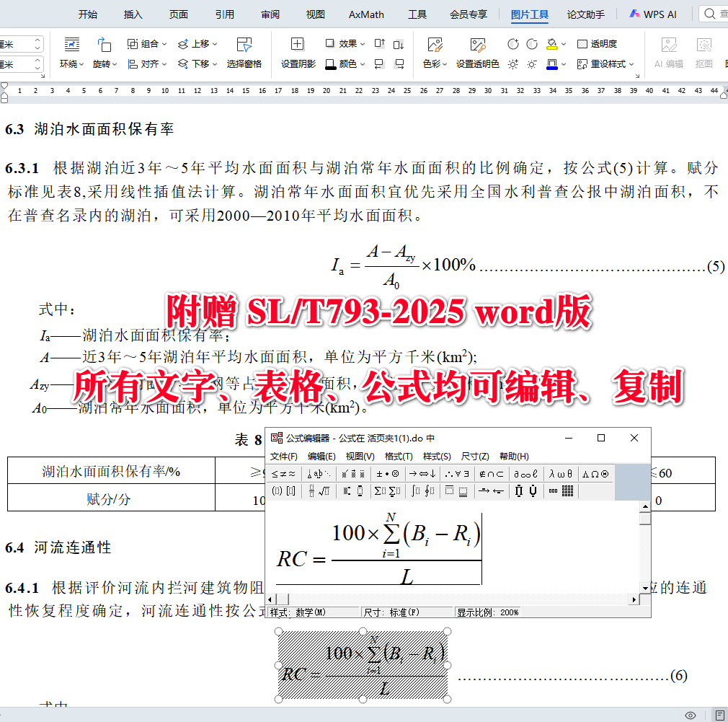Screen dimensions: 728x722
Task: Switch to the AxMath ribbon tab
Action: (x=366, y=14)
